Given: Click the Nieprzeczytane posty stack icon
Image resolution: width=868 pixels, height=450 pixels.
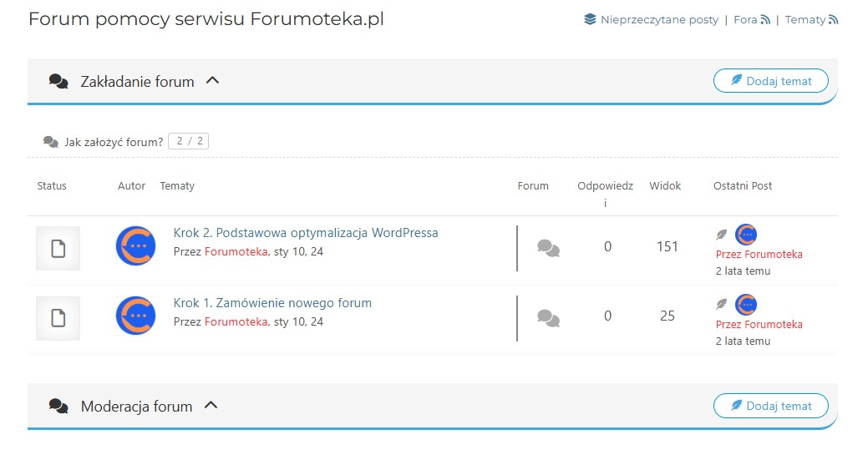Looking at the screenshot, I should point(590,19).
